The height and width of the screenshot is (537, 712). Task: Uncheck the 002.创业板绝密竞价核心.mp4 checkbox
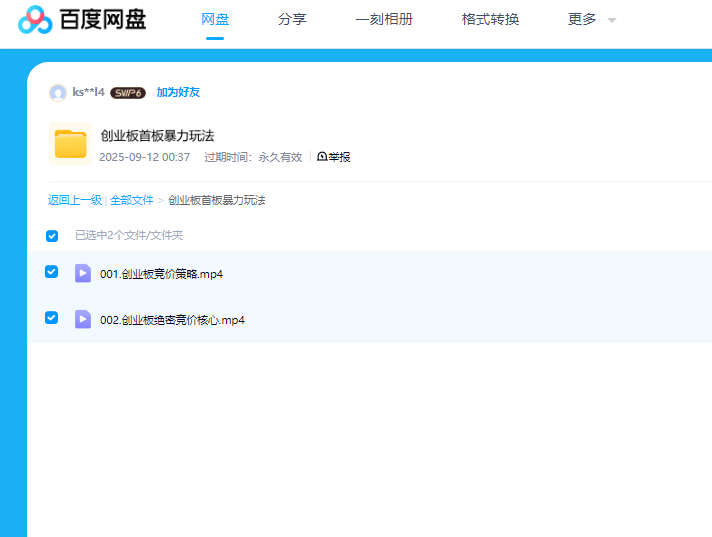pyautogui.click(x=52, y=318)
